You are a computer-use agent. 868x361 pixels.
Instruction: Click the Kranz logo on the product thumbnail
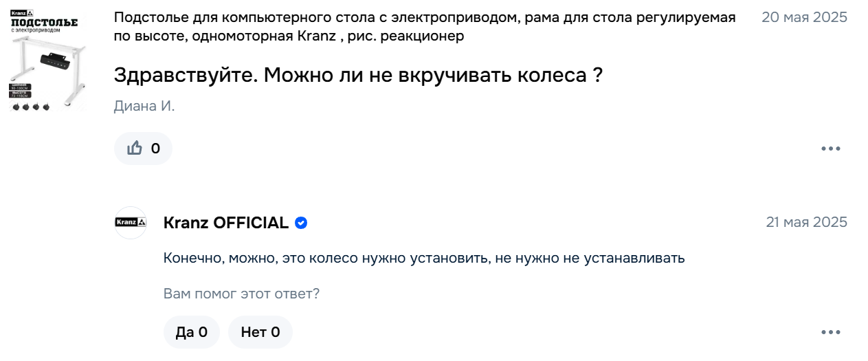pos(22,13)
